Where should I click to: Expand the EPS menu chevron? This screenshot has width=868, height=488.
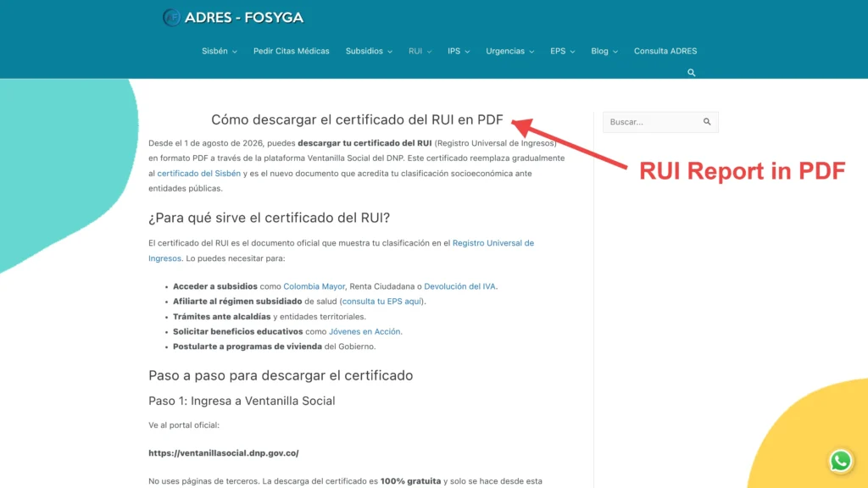click(x=572, y=52)
